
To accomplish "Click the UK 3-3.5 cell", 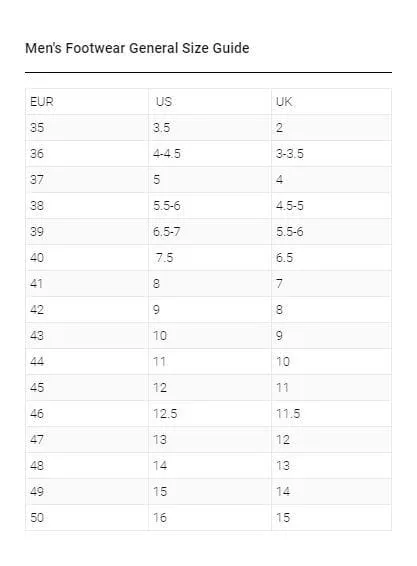I will 331,154.
